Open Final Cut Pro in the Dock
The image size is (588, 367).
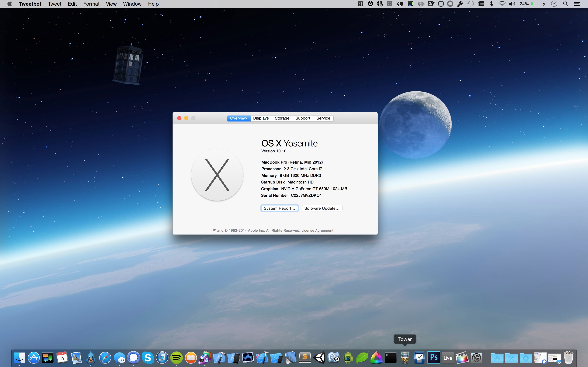462,358
